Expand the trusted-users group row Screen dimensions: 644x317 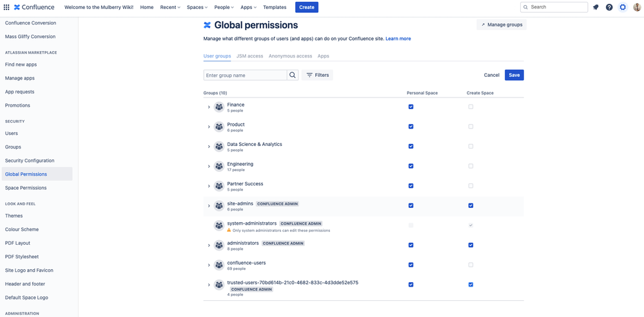pos(209,285)
